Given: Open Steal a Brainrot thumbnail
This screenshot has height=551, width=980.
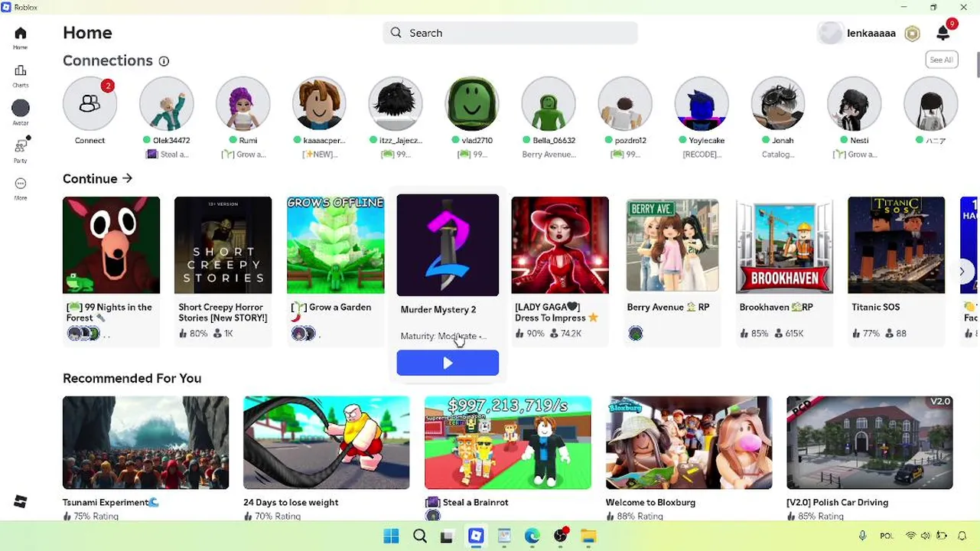Looking at the screenshot, I should point(508,442).
